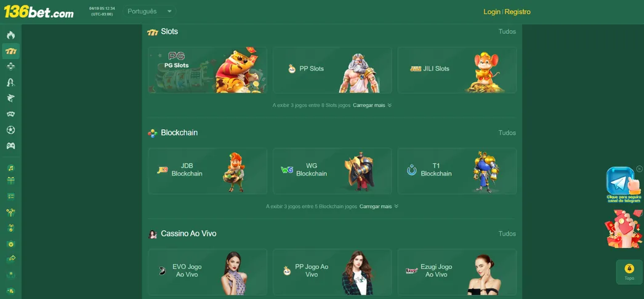This screenshot has width=644, height=299.
Task: Open the soccer ball sports icon
Action: (10, 130)
